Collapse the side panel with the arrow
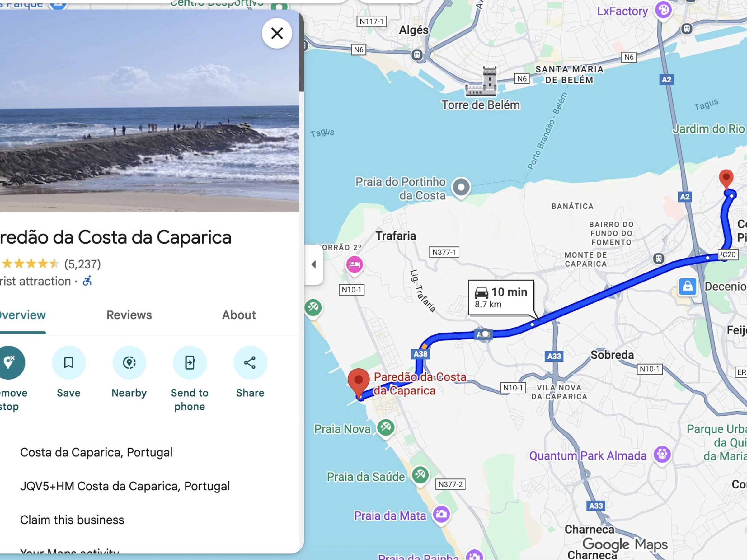 (314, 264)
